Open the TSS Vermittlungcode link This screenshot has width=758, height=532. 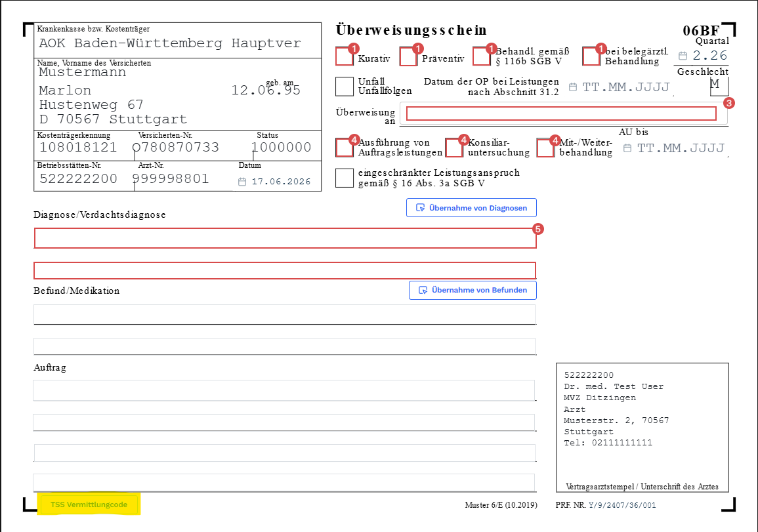[x=89, y=504]
